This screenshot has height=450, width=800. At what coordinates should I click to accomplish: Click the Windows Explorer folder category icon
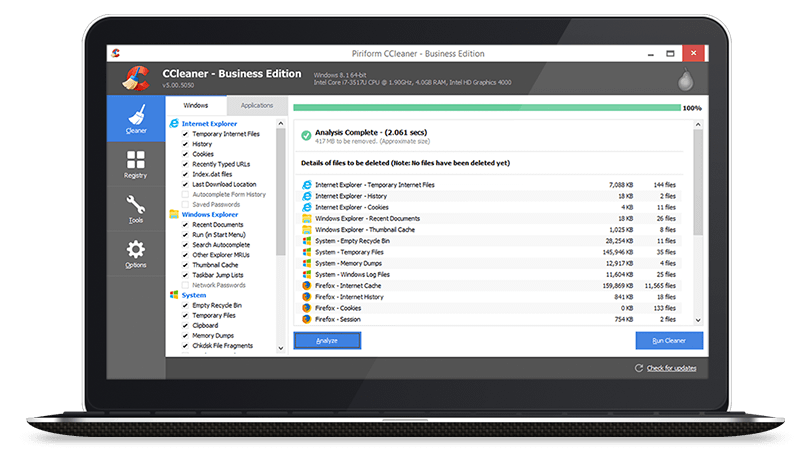click(x=174, y=214)
